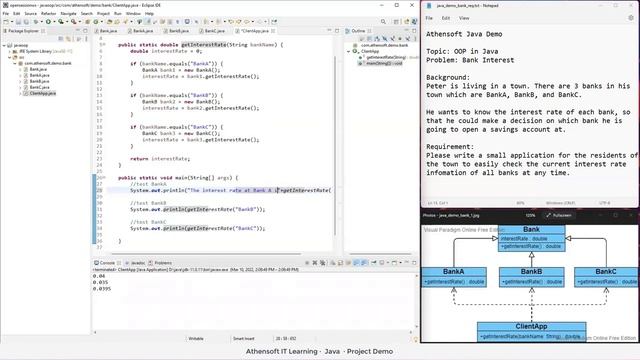Select BankC.java in Package Explorer
Viewport: 640px width, 360px height.
tap(39, 87)
